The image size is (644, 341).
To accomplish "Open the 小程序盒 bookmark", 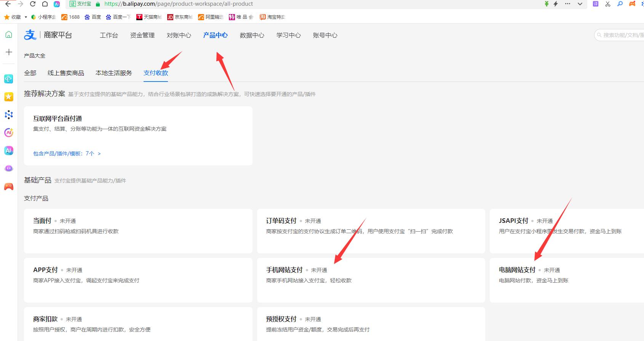I will [x=43, y=17].
